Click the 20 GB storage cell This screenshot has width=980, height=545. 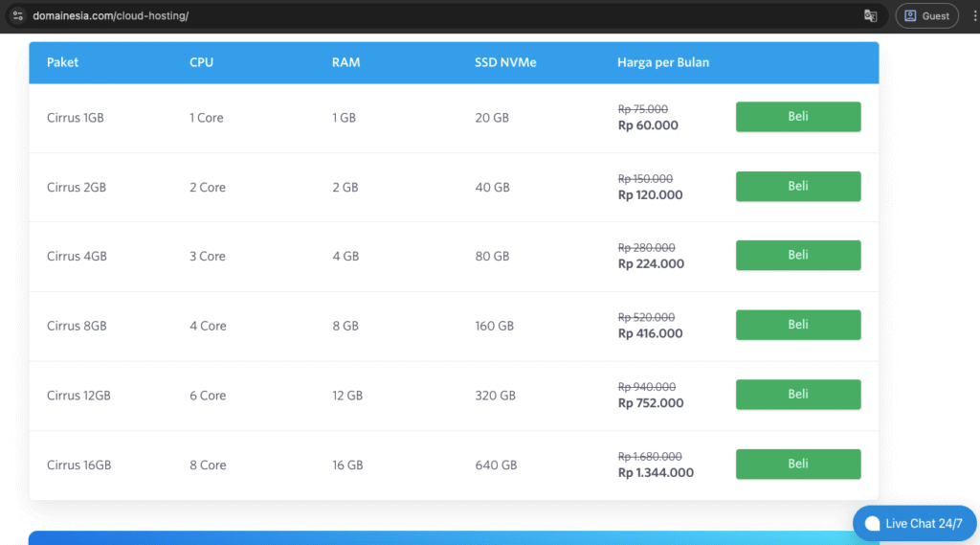pos(492,118)
